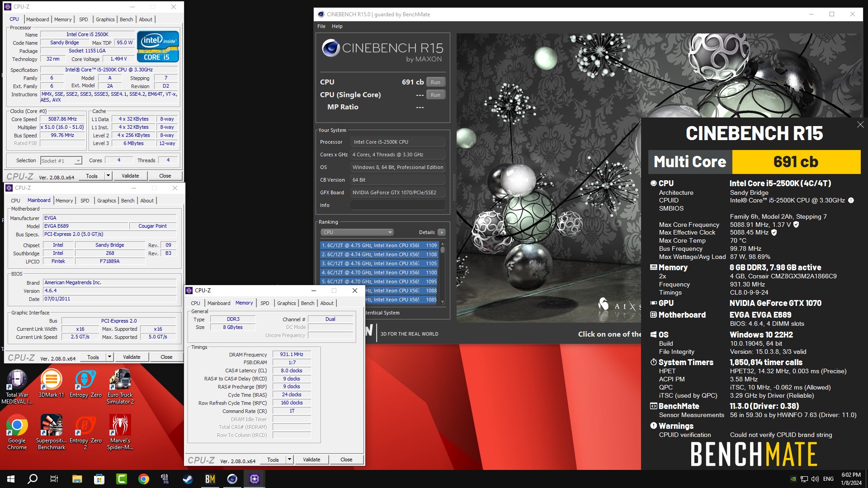868x488 pixels.
Task: Open NVIDIA tray icon
Action: (793, 479)
